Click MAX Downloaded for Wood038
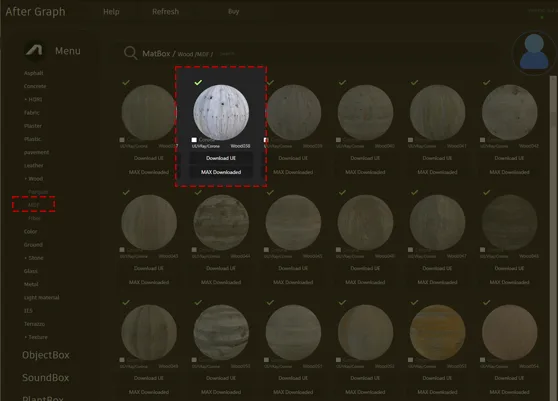This screenshot has width=558, height=401. pos(221,172)
